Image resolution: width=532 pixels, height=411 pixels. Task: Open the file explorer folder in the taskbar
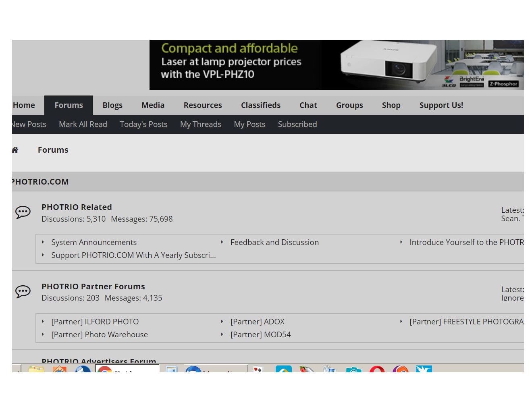click(x=36, y=369)
